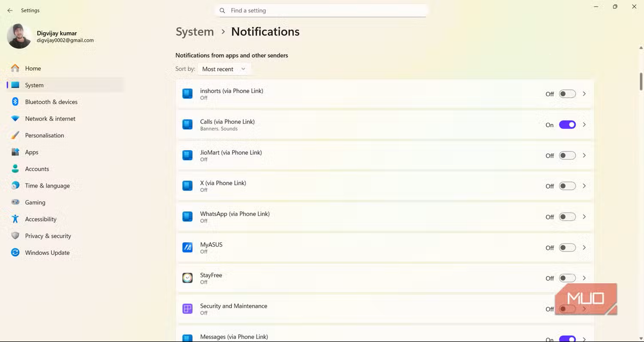Click the Accessibility figure icon
The height and width of the screenshot is (342, 644).
pos(15,219)
